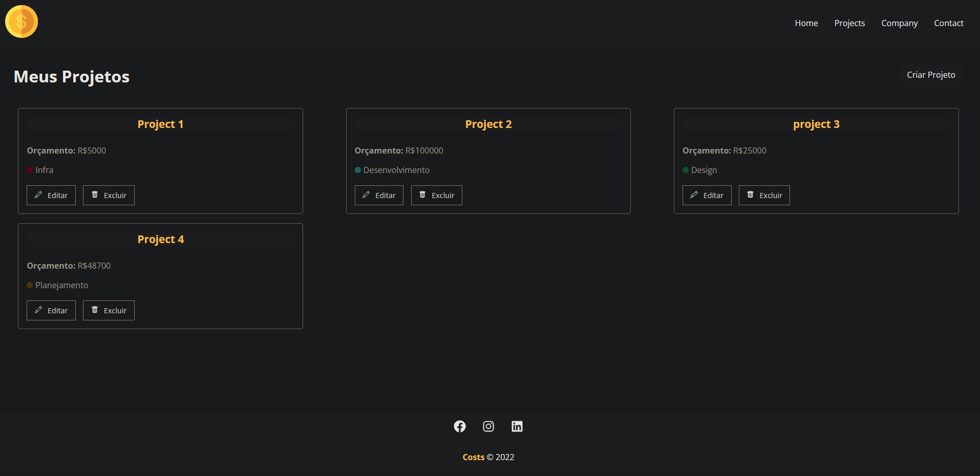980x476 pixels.
Task: Click the R$48700 budget value
Action: click(94, 266)
